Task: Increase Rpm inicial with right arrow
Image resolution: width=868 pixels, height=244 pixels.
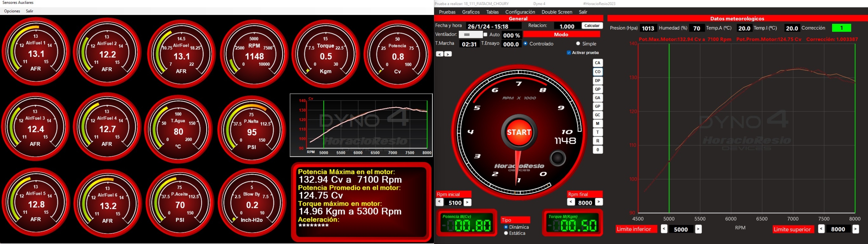Action: [x=467, y=202]
